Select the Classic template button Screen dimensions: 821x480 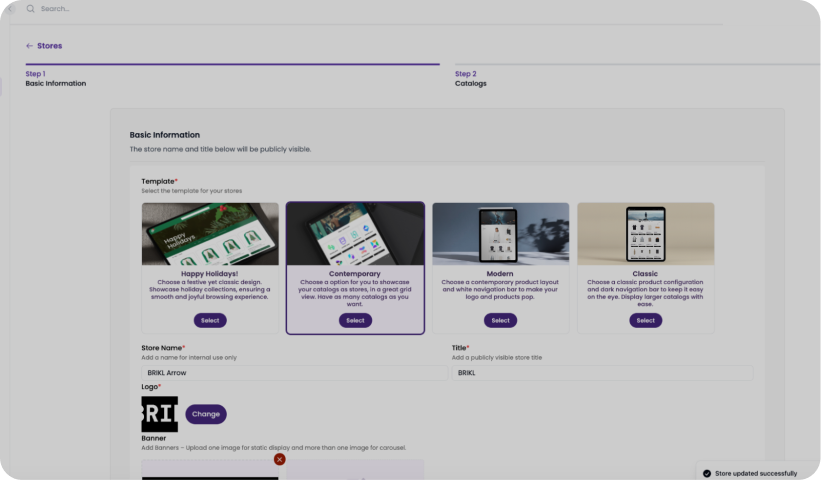coord(645,320)
